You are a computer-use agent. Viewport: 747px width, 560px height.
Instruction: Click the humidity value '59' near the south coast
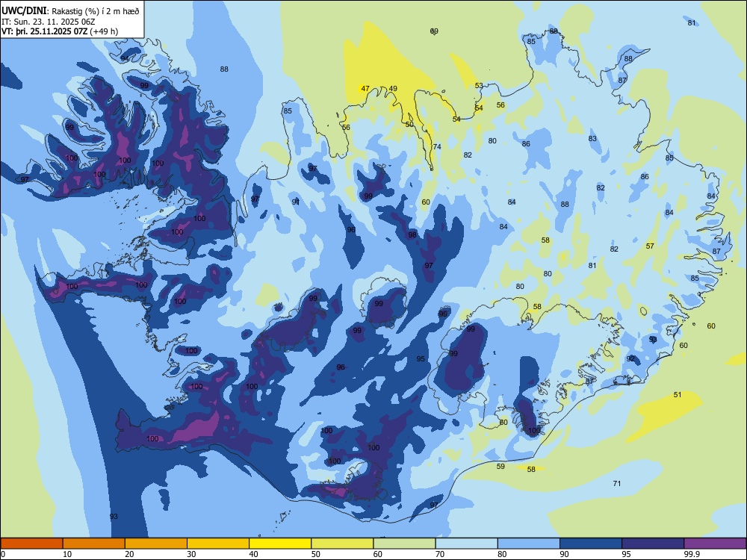pyautogui.click(x=500, y=466)
